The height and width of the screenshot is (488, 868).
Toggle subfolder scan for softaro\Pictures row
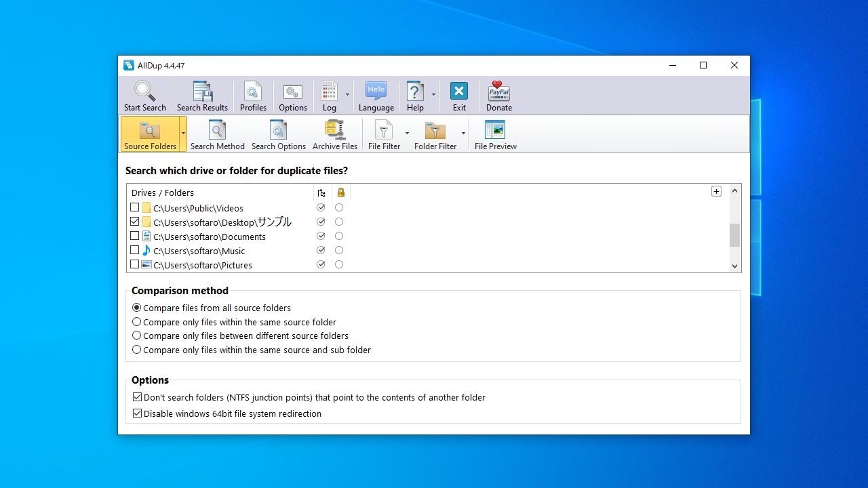pos(321,264)
